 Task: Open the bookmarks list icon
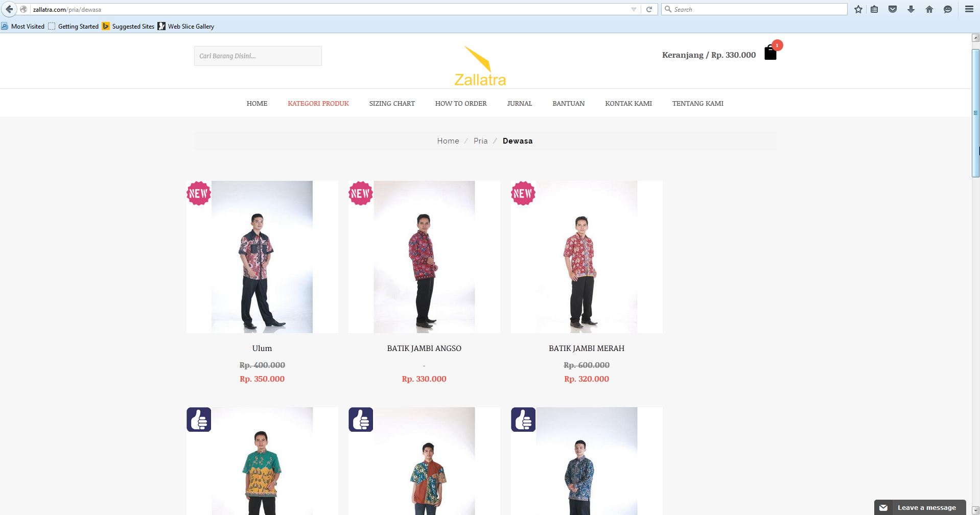point(874,9)
